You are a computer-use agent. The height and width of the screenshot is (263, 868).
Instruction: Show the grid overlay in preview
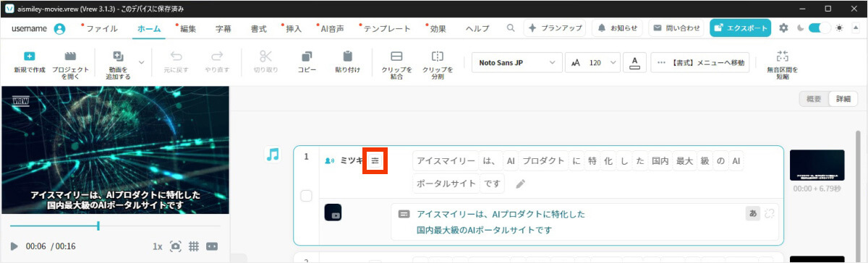[194, 246]
